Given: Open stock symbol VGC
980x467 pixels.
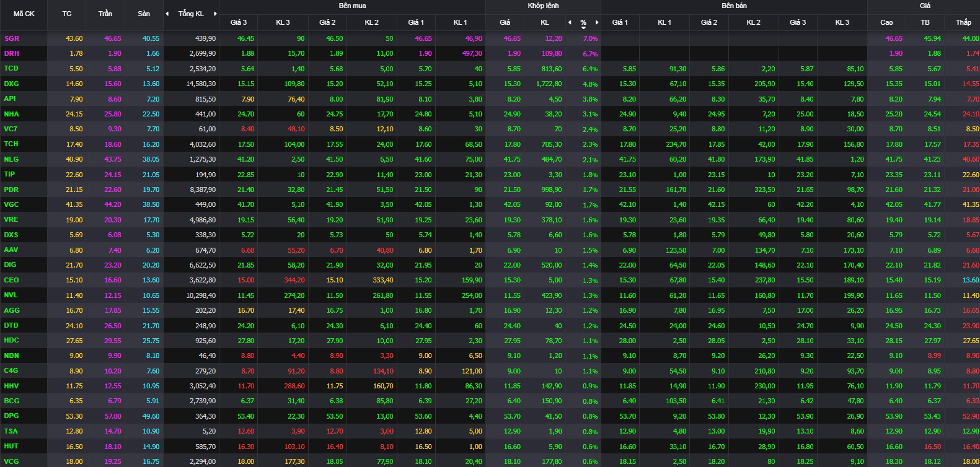Looking at the screenshot, I should click(11, 204).
